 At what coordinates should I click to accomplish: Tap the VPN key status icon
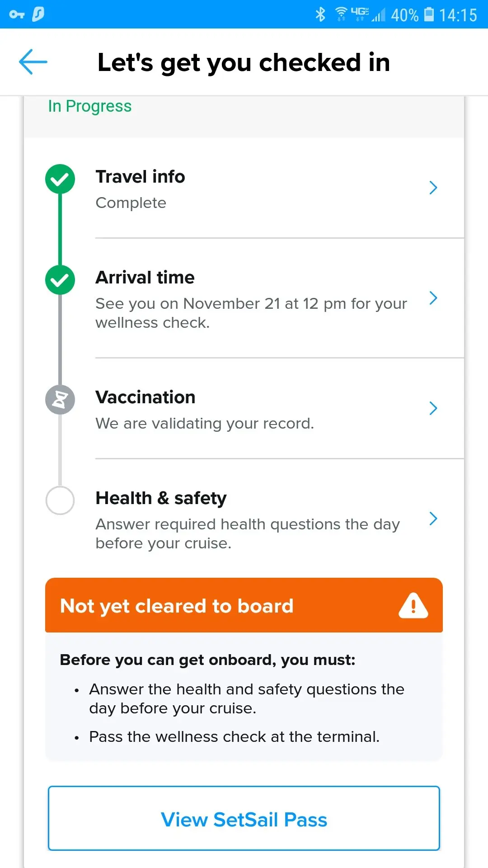tap(17, 14)
